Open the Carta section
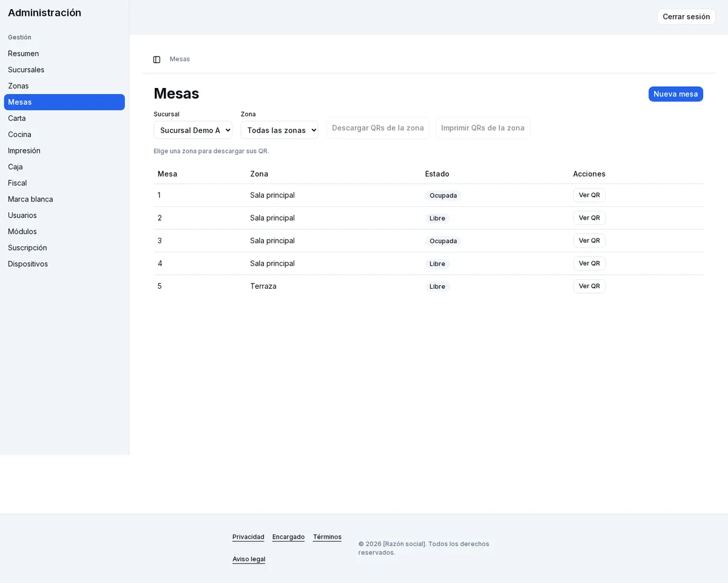Viewport: 728px width, 583px height. [x=64, y=118]
